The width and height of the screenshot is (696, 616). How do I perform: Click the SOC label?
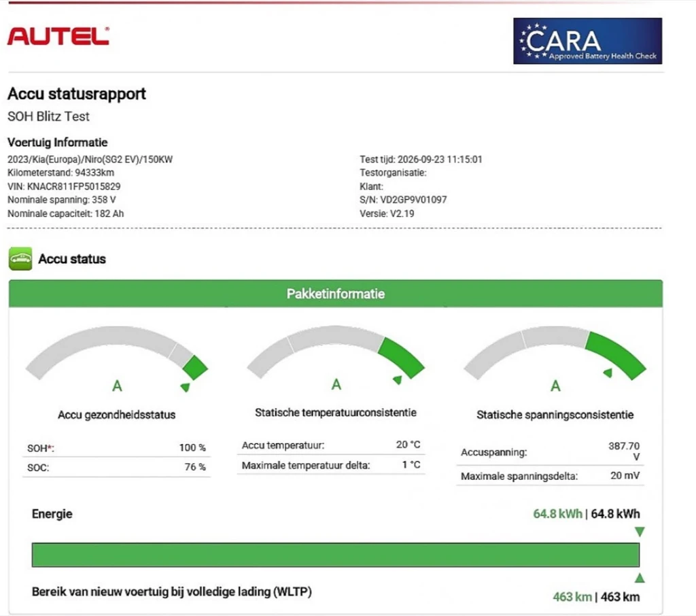click(38, 468)
